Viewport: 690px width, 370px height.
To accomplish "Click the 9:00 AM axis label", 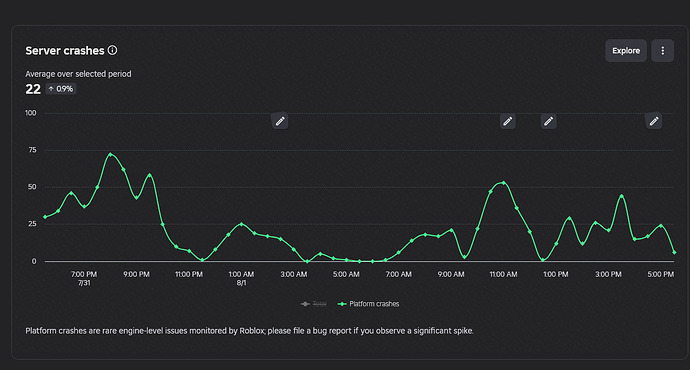I will (x=451, y=275).
